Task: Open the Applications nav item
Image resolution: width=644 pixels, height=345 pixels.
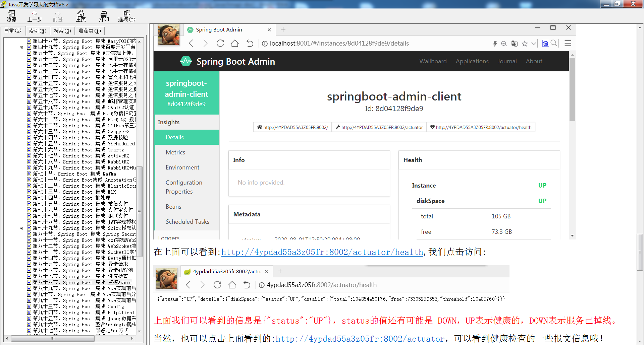Action: (472, 61)
